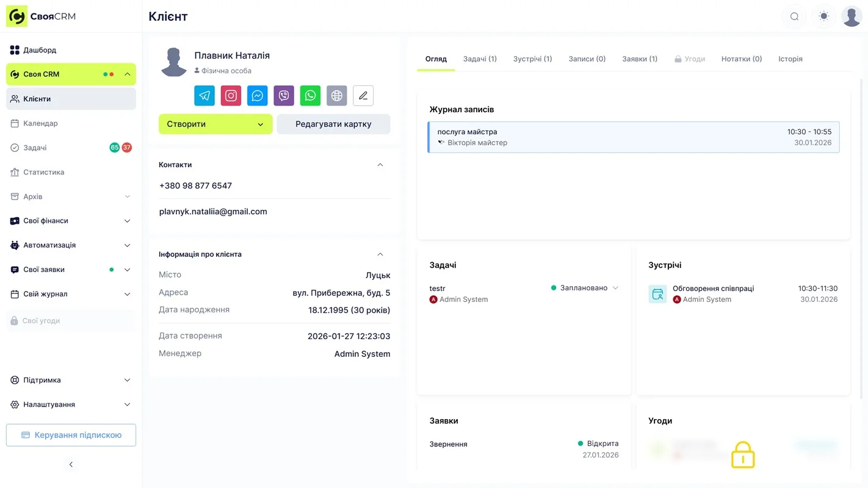Open Календар from the sidebar
The image size is (868, 488).
[x=42, y=123]
